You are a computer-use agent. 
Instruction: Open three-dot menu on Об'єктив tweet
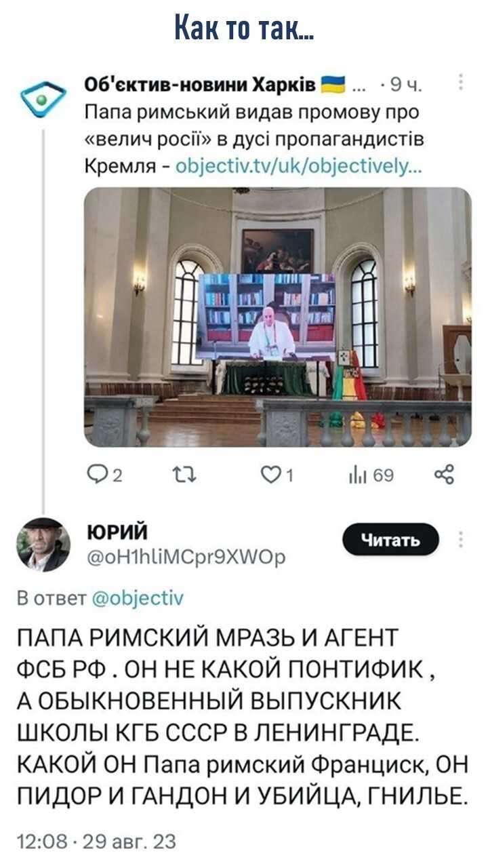[x=461, y=83]
